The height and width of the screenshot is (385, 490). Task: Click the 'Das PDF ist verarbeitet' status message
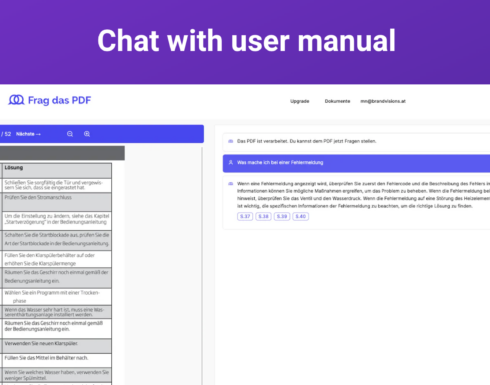click(356, 141)
